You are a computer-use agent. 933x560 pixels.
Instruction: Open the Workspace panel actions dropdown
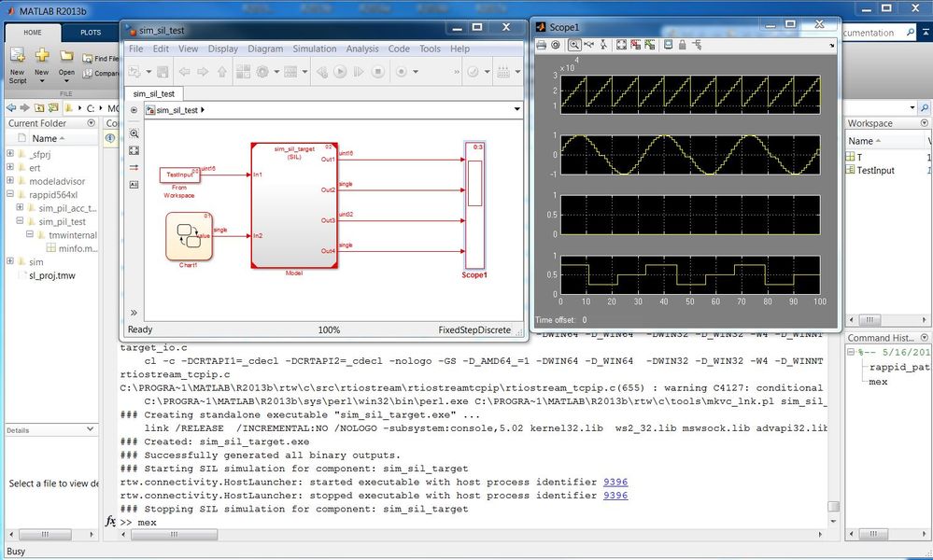[924, 123]
